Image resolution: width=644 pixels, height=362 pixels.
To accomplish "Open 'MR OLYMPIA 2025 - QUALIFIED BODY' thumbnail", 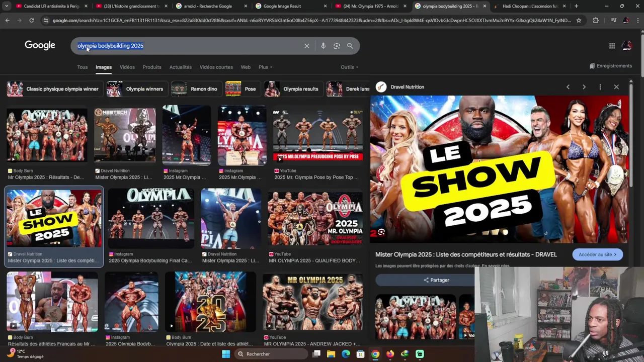I will click(x=315, y=219).
